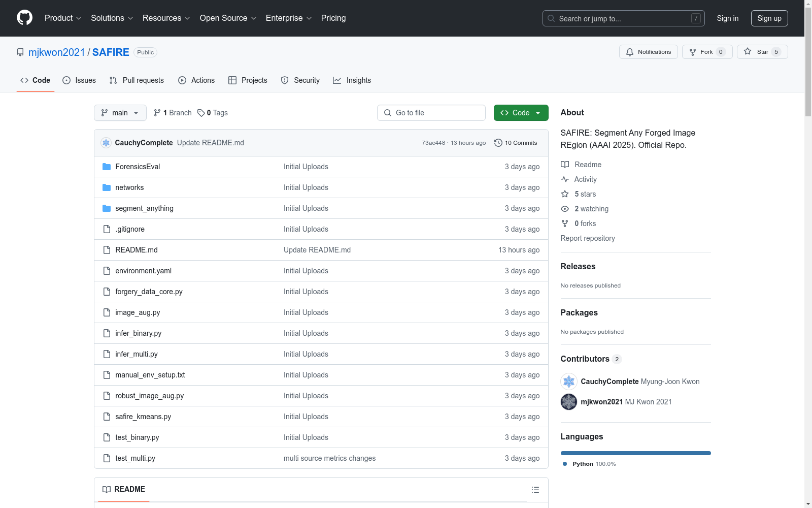Click the GitHub logo icon
812x508 pixels.
(24, 18)
